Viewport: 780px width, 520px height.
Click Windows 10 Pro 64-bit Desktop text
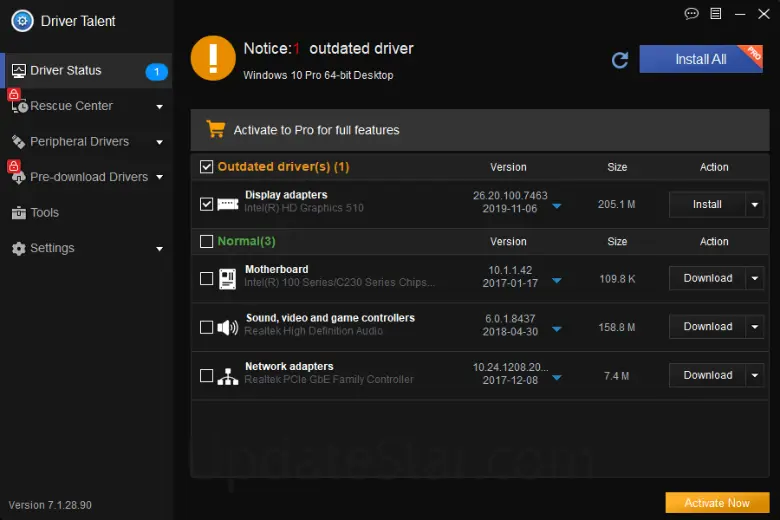point(318,75)
